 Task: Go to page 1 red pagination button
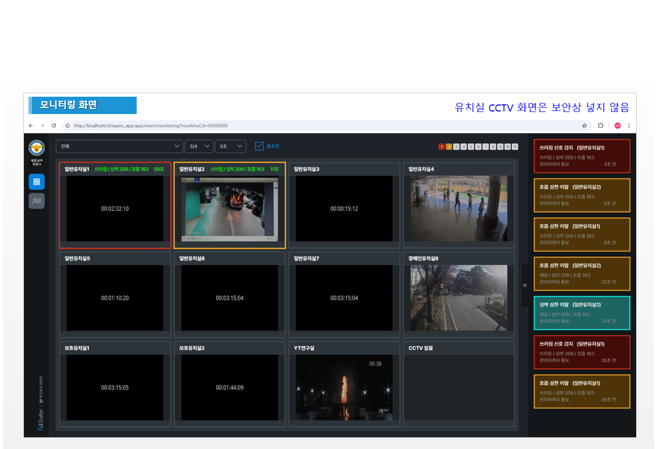click(441, 147)
